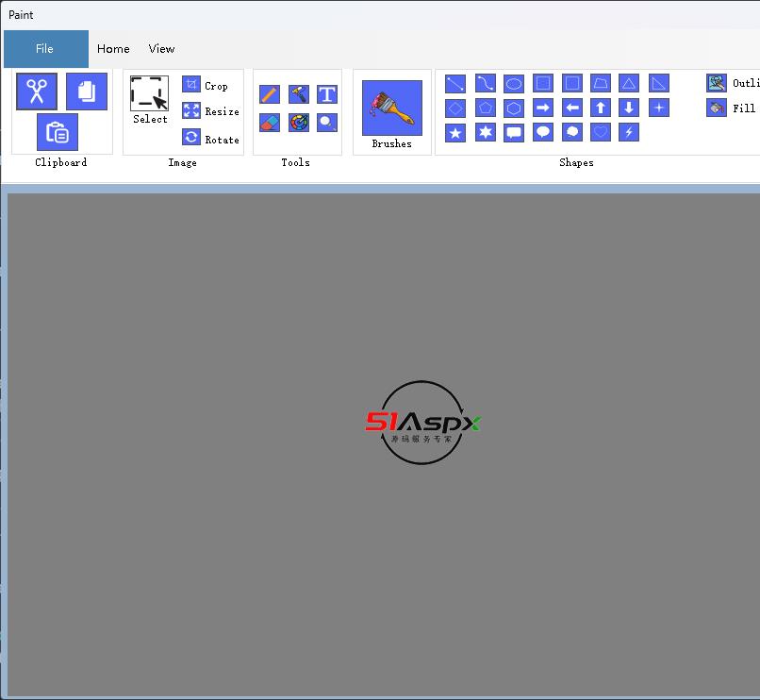Select the Text tool
Viewport: 760px width, 700px height.
point(327,94)
